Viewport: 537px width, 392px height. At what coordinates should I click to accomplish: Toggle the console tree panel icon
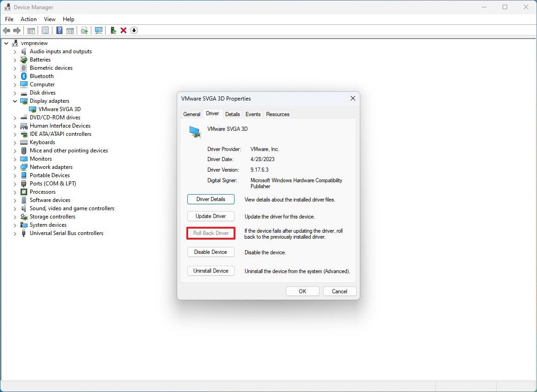point(31,30)
